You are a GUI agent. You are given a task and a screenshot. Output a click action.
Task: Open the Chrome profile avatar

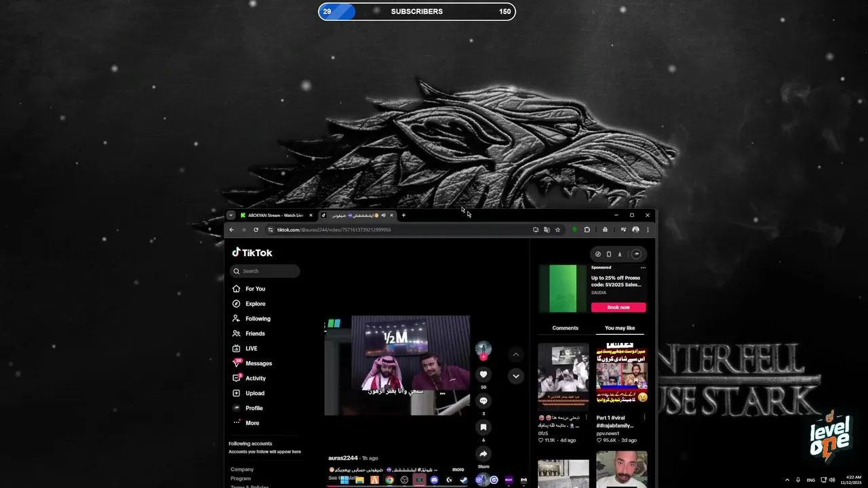635,230
